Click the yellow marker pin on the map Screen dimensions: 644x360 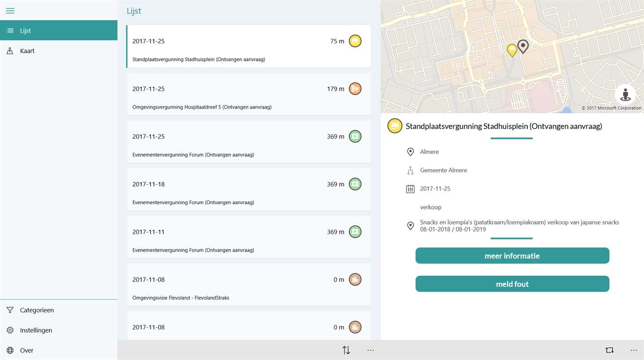pos(512,50)
